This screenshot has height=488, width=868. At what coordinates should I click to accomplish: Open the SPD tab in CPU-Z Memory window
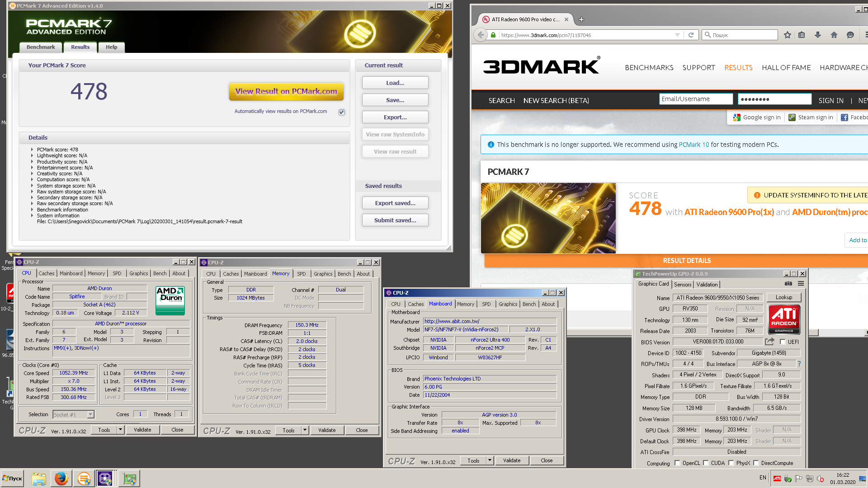pyautogui.click(x=302, y=274)
